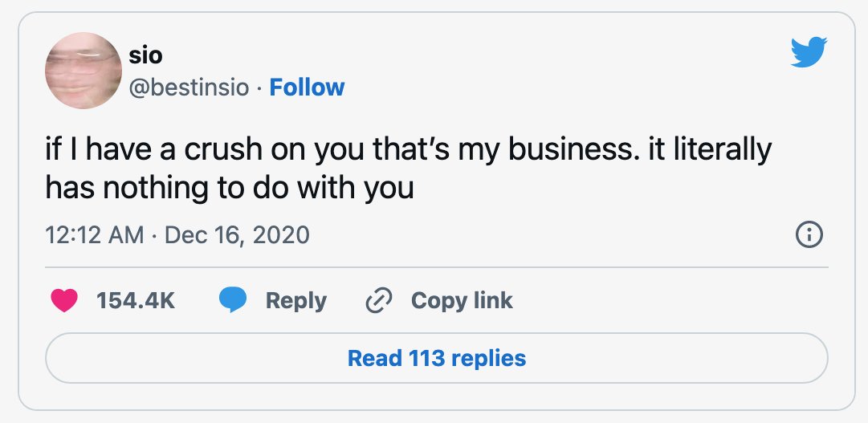Viewport: 868px width, 423px height.
Task: Open sio's blurred profile avatar
Action: [83, 71]
